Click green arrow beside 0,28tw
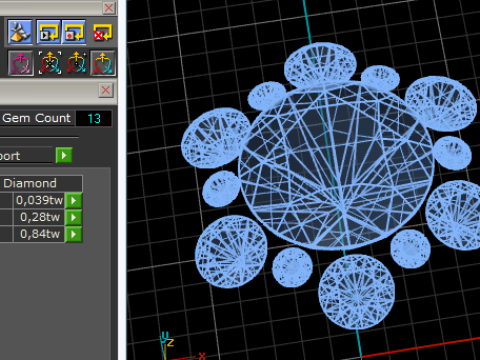 pos(74,217)
